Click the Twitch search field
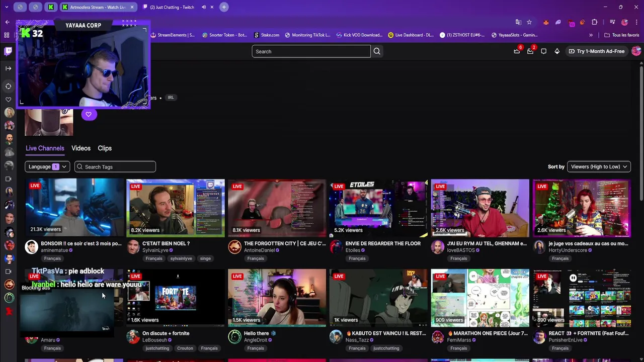 311,51
